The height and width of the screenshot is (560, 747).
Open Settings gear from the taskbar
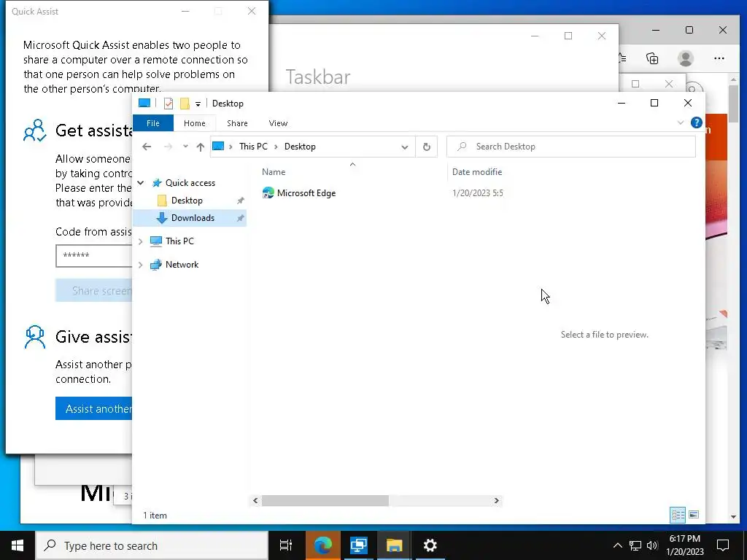tap(430, 545)
